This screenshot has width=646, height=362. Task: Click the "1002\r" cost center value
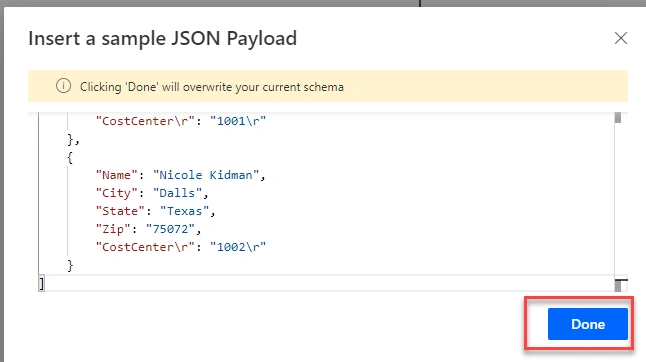pos(238,247)
